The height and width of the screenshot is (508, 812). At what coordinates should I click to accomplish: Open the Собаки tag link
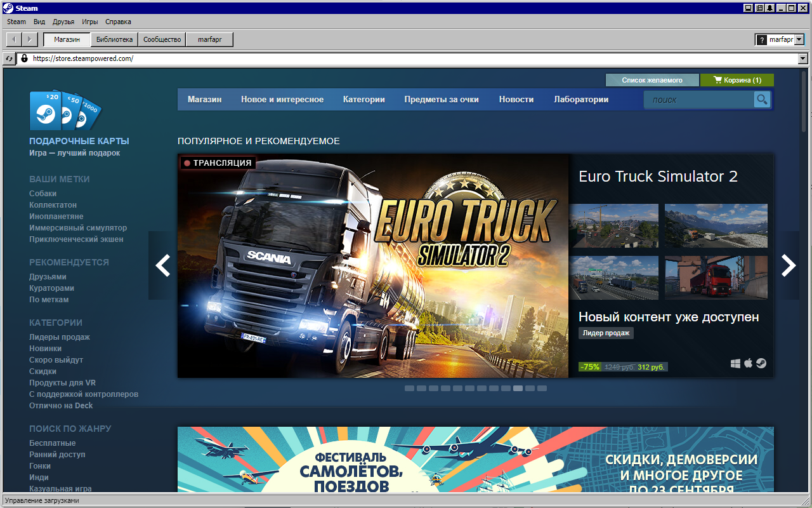[x=43, y=194]
